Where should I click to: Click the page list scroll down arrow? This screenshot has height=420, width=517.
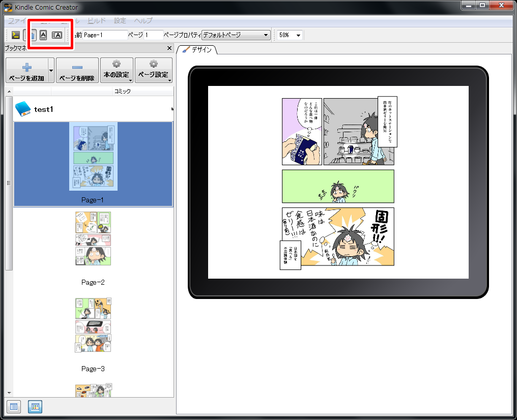click(x=9, y=393)
